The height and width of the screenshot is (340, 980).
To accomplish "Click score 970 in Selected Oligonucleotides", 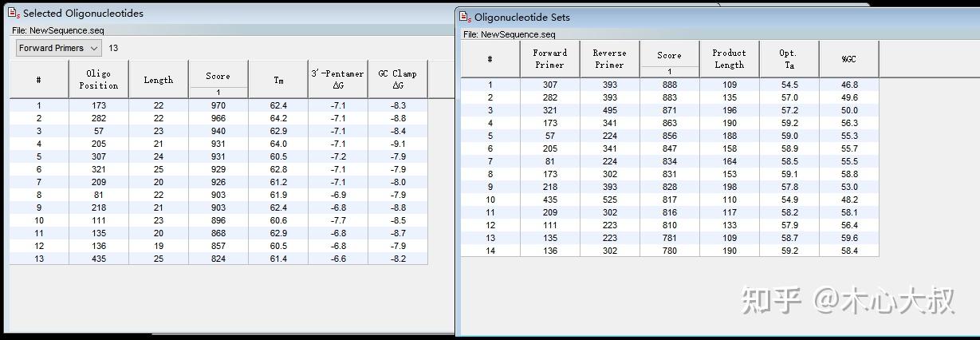I will tap(218, 105).
